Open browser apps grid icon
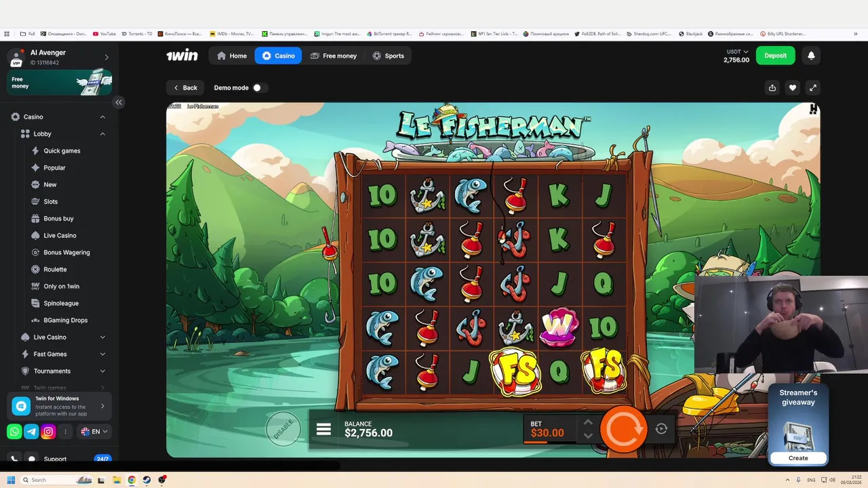The height and width of the screenshot is (488, 868). tap(7, 33)
